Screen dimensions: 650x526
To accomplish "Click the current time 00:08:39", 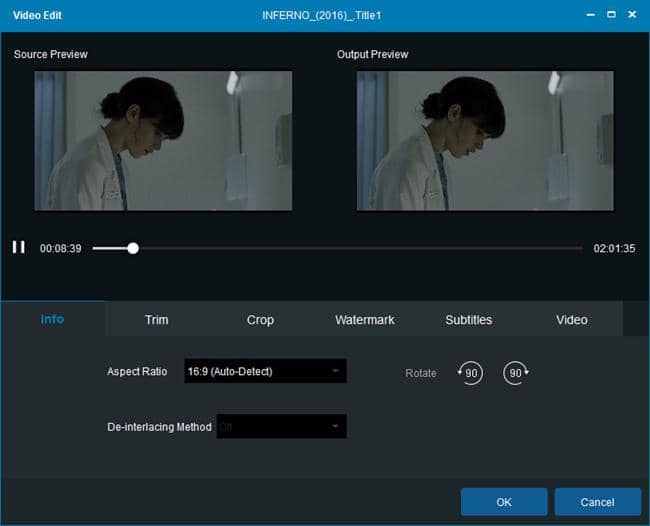I will pyautogui.click(x=61, y=248).
